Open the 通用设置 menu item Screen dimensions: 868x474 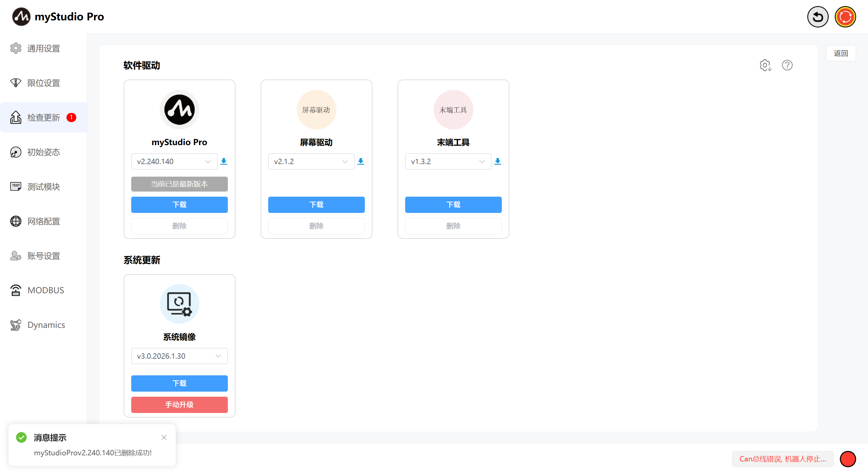tap(43, 48)
